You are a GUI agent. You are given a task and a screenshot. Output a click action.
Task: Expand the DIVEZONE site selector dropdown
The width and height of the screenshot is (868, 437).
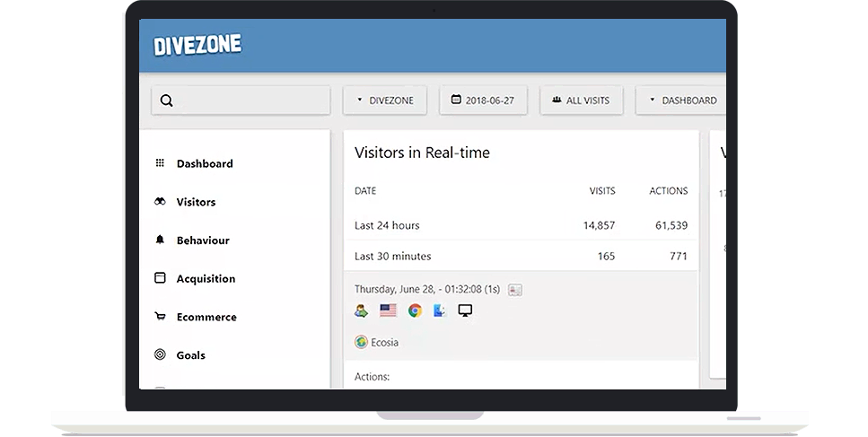click(x=385, y=101)
